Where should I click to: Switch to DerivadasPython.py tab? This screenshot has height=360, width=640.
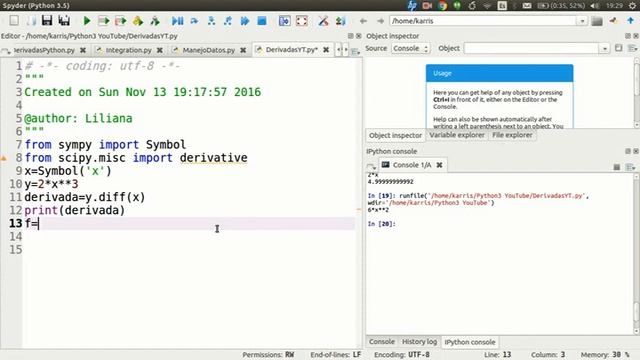point(44,50)
